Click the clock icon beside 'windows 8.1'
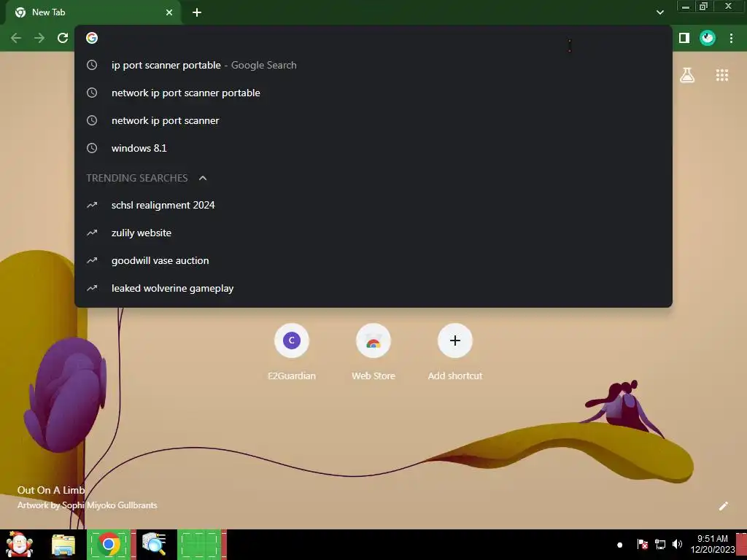The width and height of the screenshot is (747, 560). (x=92, y=148)
